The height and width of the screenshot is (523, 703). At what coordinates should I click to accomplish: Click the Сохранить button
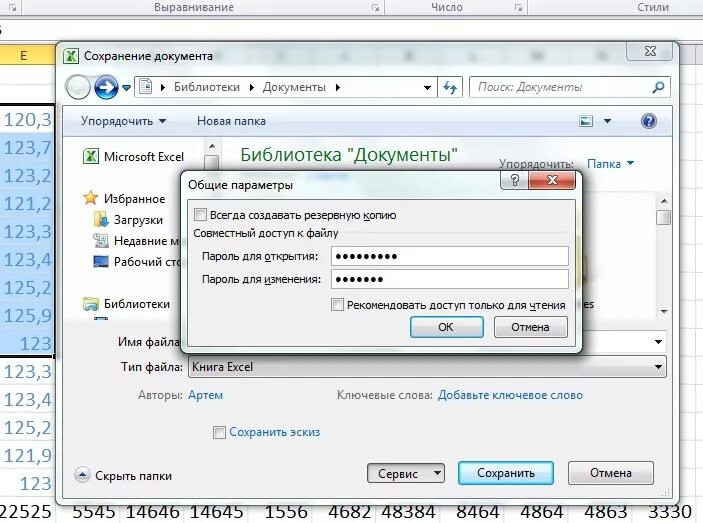tap(506, 473)
